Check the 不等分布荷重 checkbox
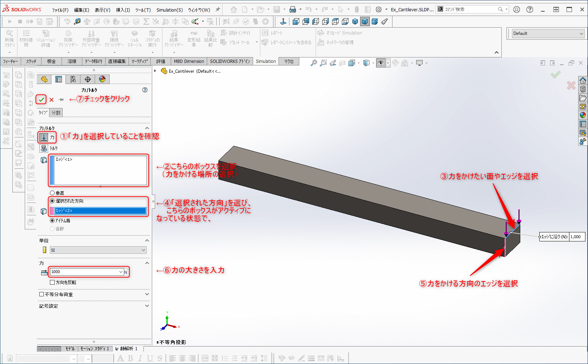588x364 pixels. [41, 295]
